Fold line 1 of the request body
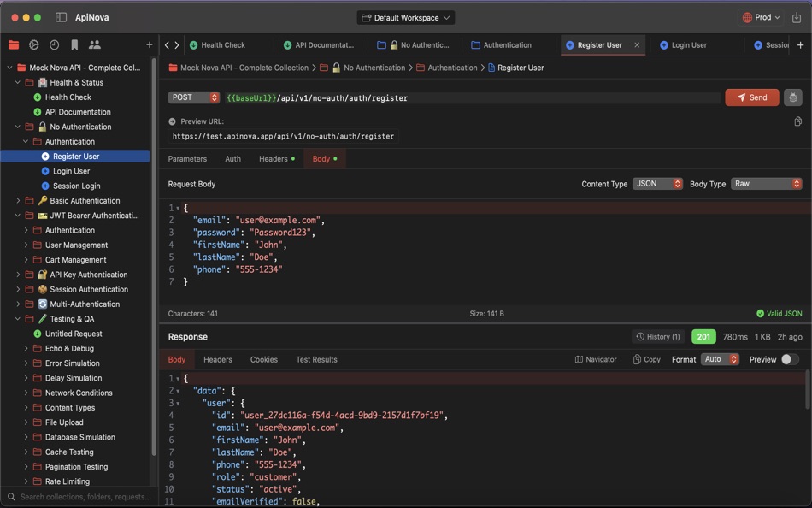812x508 pixels. 178,208
